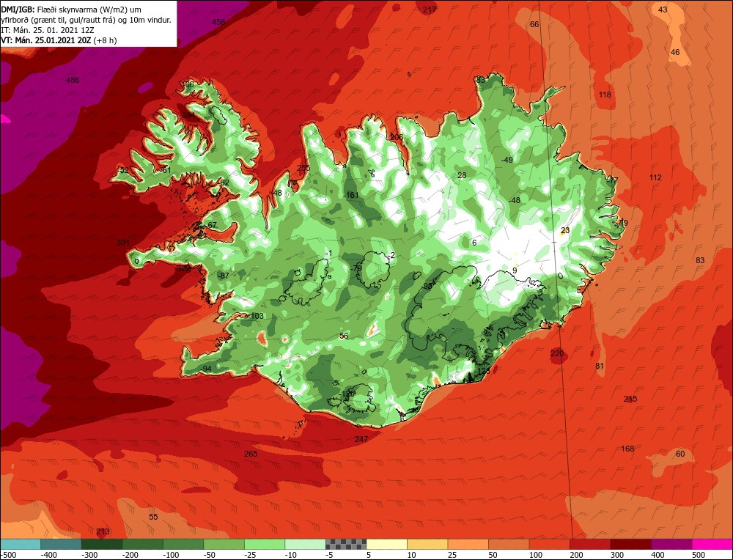Select the '112' value east of Iceland
Image resolution: width=733 pixels, height=560 pixels.
tap(655, 177)
